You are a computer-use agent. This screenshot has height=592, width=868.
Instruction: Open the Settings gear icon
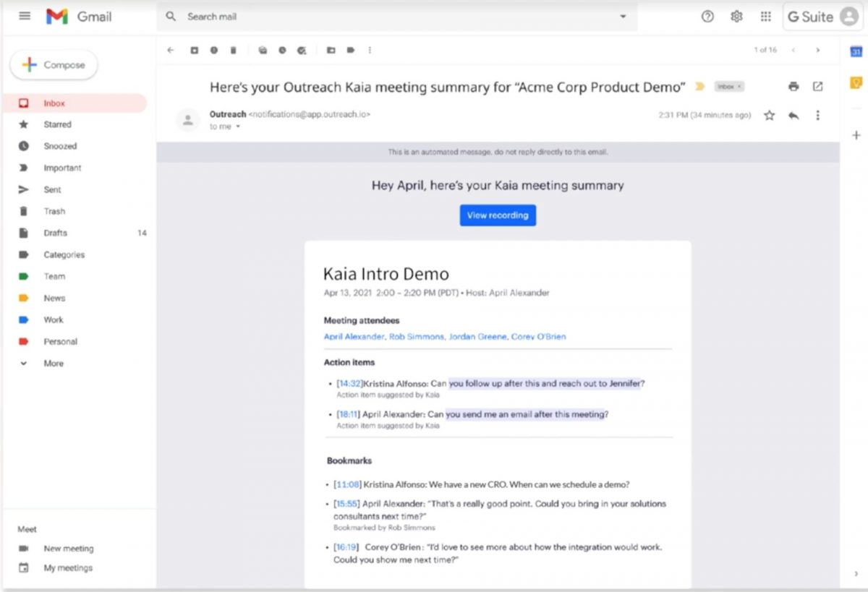(x=736, y=17)
